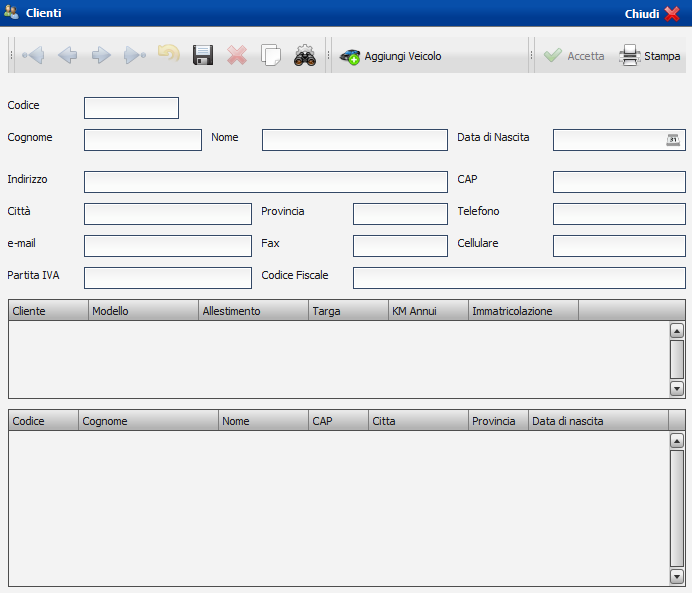Click client list scrollbar down arrow

677,576
